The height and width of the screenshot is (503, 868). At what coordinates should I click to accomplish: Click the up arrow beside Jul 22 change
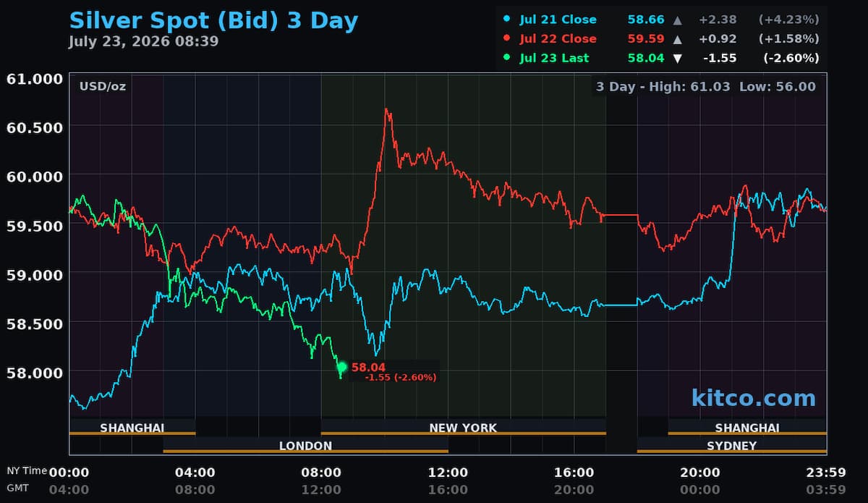coord(677,38)
